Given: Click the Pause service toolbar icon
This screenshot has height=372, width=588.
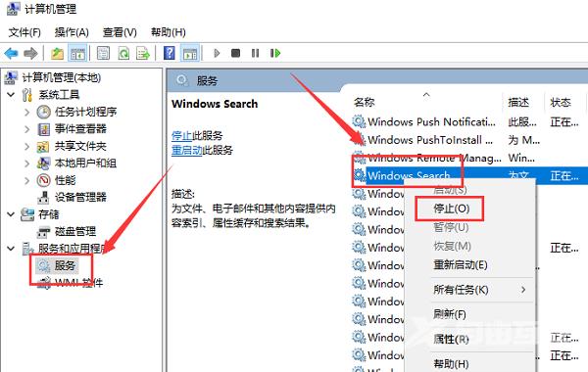Looking at the screenshot, I should [256, 53].
